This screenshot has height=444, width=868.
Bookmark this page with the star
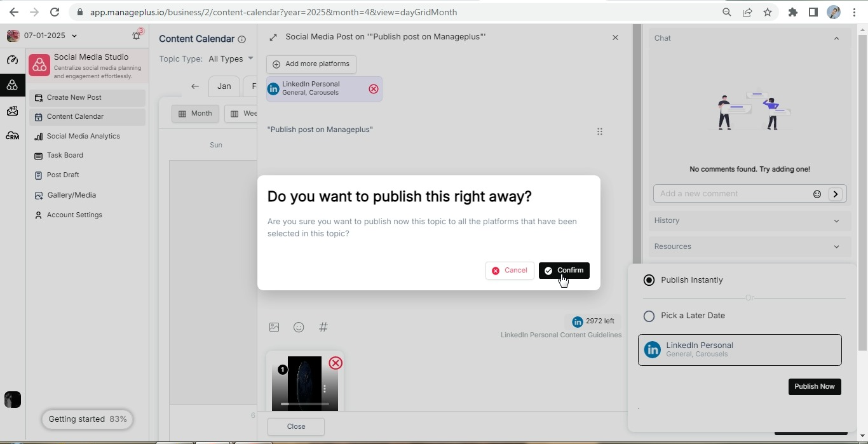768,12
